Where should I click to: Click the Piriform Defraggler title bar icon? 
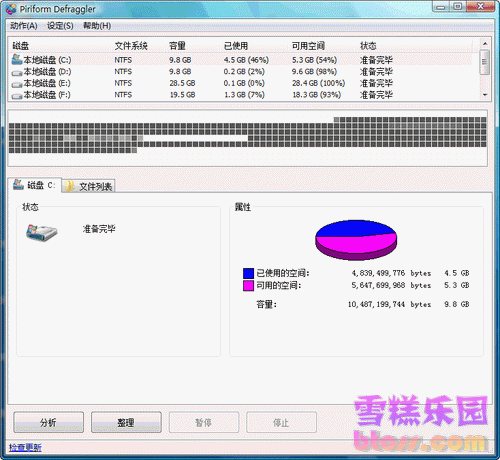pyautogui.click(x=11, y=9)
